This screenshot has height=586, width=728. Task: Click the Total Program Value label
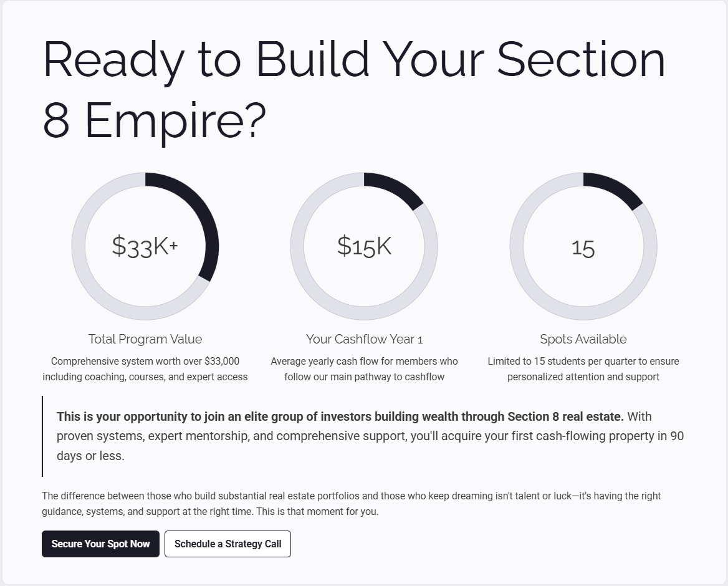(145, 339)
